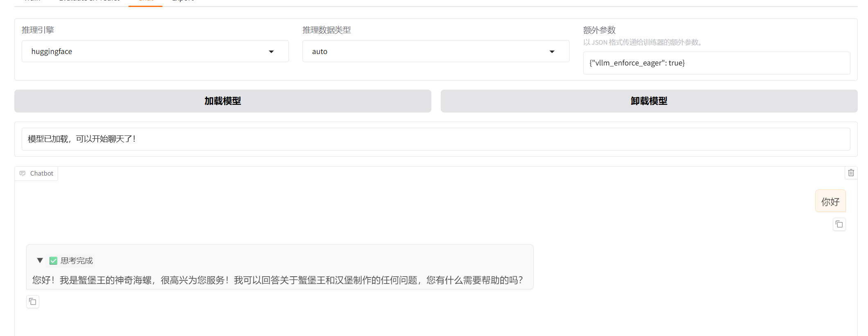The width and height of the screenshot is (868, 336).
Task: Clear the chat with the trash icon
Action: tap(851, 173)
